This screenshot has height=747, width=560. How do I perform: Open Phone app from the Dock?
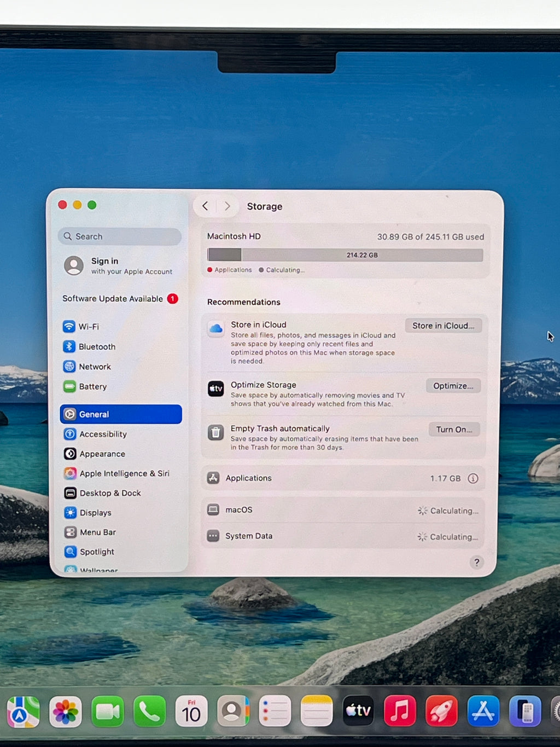click(149, 712)
